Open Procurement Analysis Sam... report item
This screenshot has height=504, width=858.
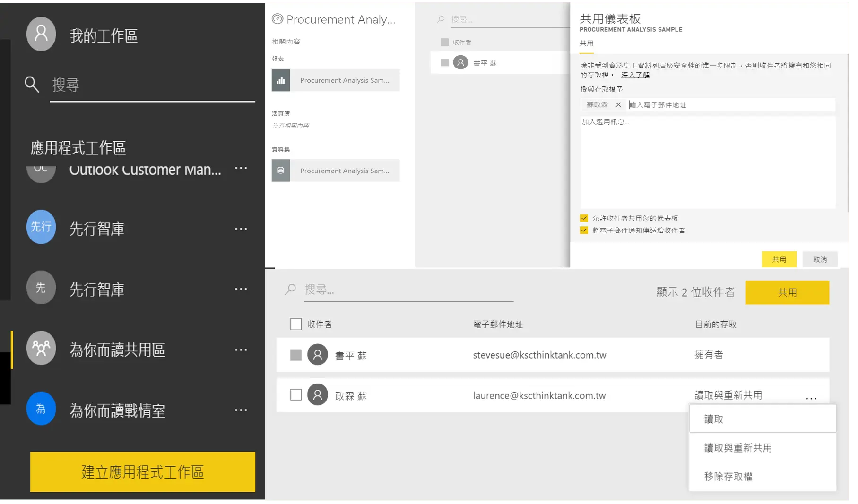point(336,80)
